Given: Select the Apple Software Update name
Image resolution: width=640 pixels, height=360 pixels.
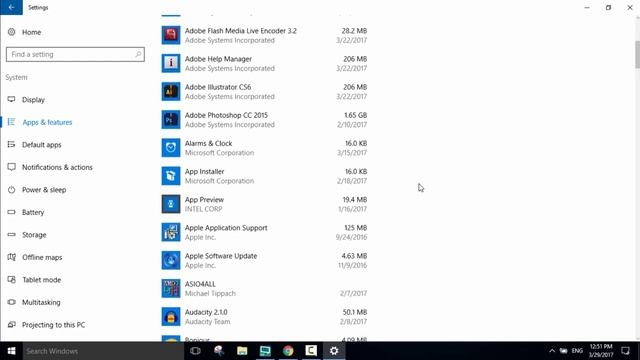Looking at the screenshot, I should (221, 256).
